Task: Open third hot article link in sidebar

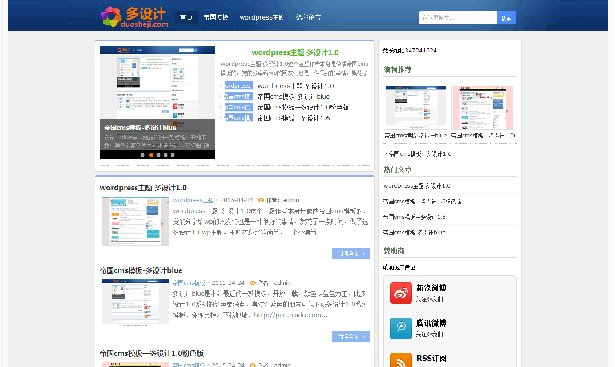Action: (x=414, y=216)
